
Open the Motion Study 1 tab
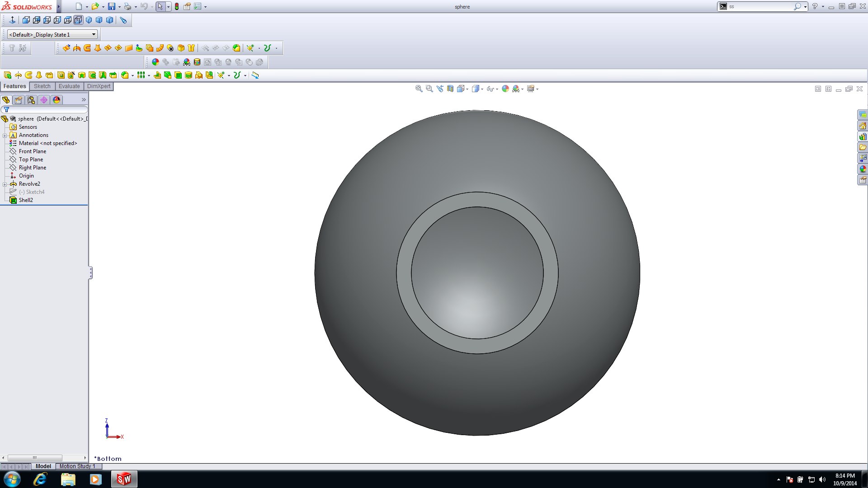point(77,466)
